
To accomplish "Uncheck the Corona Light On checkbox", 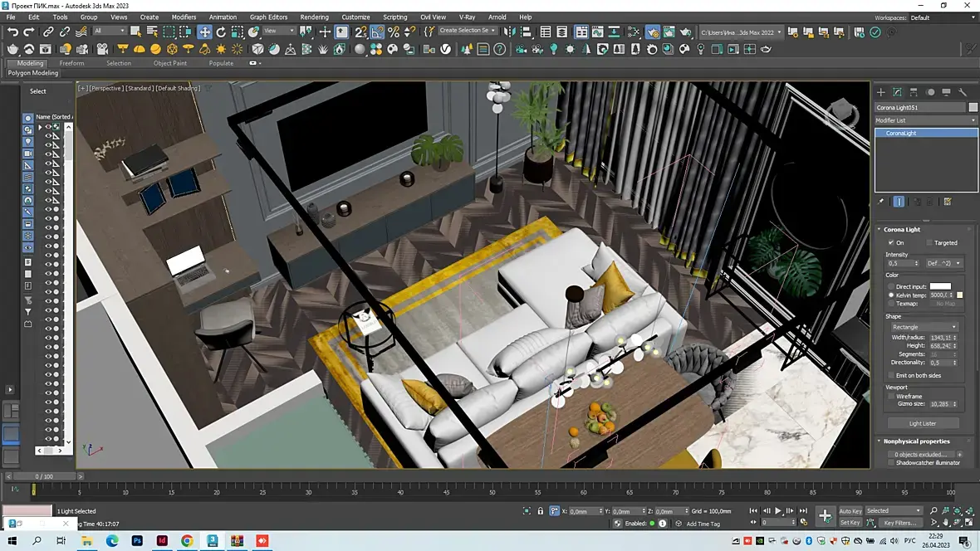I will point(891,243).
